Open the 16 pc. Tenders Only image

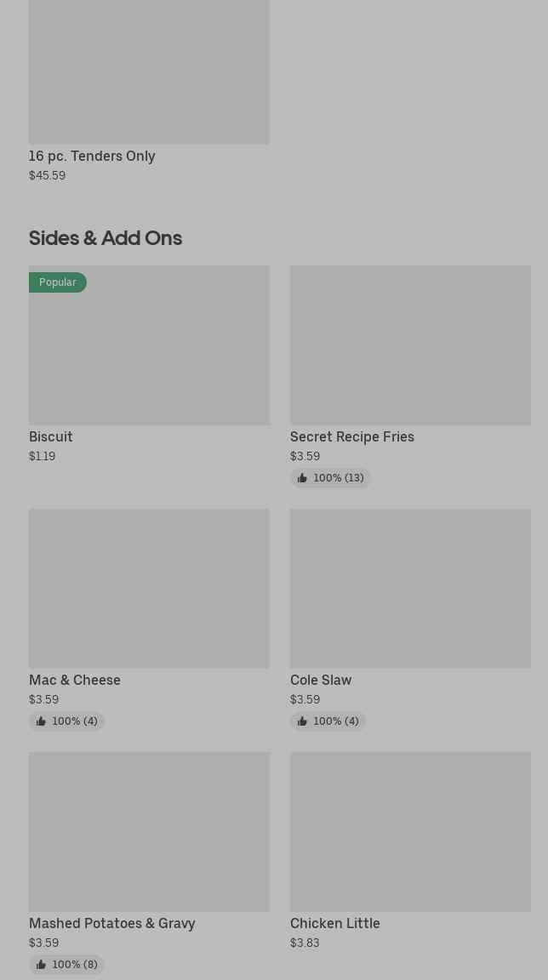149,72
